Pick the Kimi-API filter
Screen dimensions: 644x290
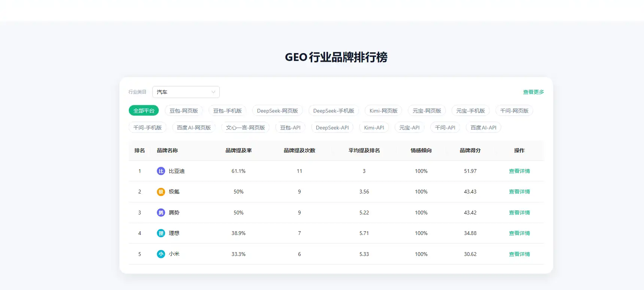[374, 128]
